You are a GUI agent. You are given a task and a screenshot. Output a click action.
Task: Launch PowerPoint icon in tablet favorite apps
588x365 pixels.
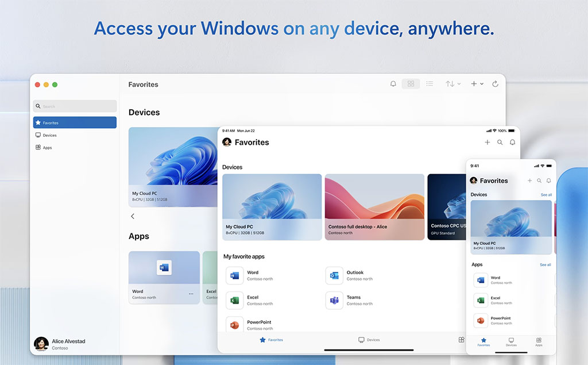point(235,324)
